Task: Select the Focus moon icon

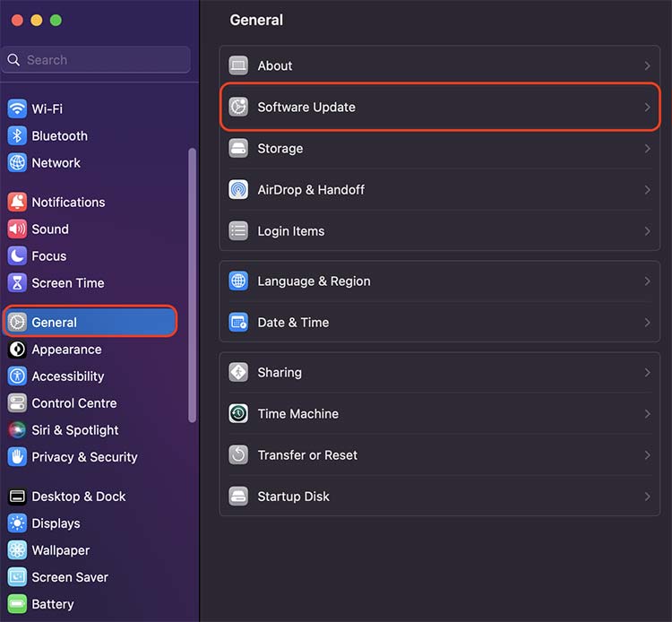Action: point(17,256)
